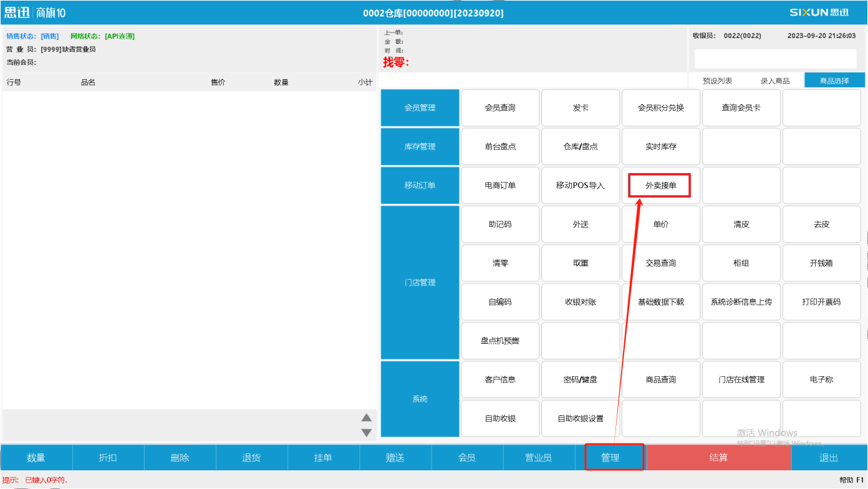
Task: Click 营业员 in the bottom toolbar
Action: coord(538,458)
